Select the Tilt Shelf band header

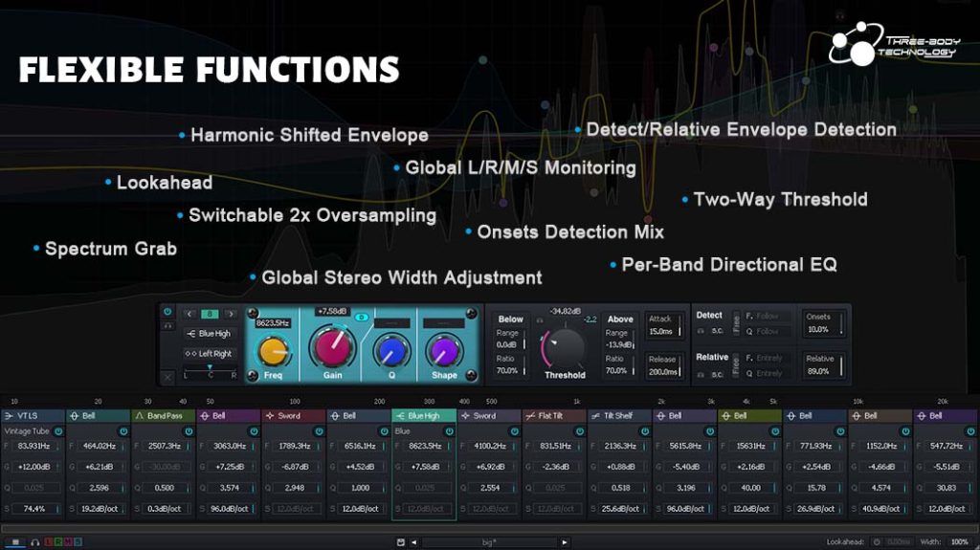[x=618, y=416]
